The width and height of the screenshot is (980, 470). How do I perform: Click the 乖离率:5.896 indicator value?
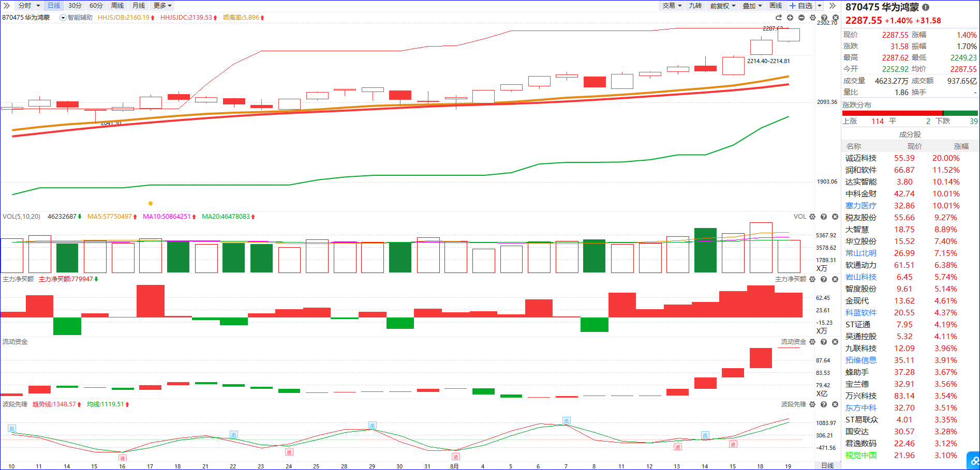[244, 18]
